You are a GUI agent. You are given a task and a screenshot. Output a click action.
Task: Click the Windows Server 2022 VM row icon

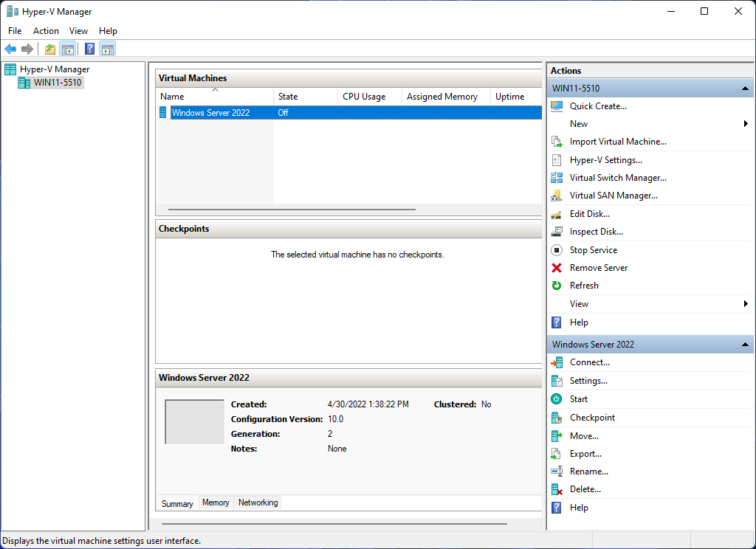coord(163,112)
